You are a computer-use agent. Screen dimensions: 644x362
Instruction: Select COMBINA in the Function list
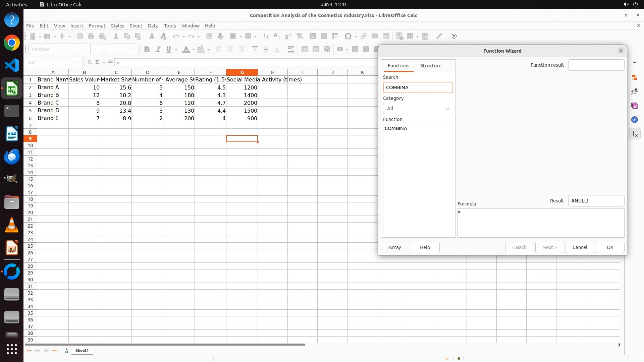tap(396, 128)
